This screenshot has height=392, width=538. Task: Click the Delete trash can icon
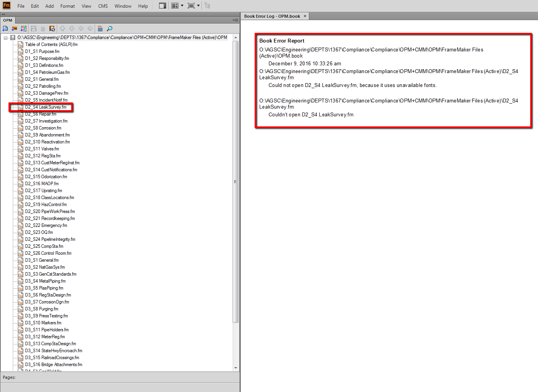click(43, 29)
